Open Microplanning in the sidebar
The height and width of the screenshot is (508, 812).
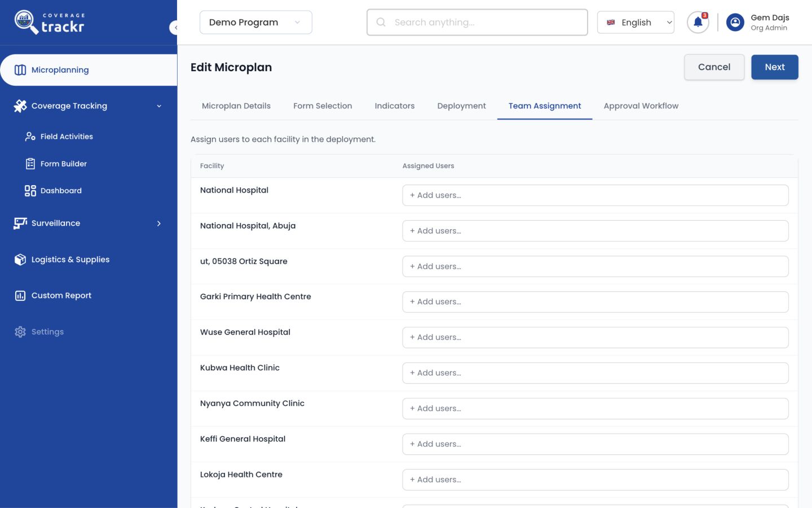click(89, 70)
